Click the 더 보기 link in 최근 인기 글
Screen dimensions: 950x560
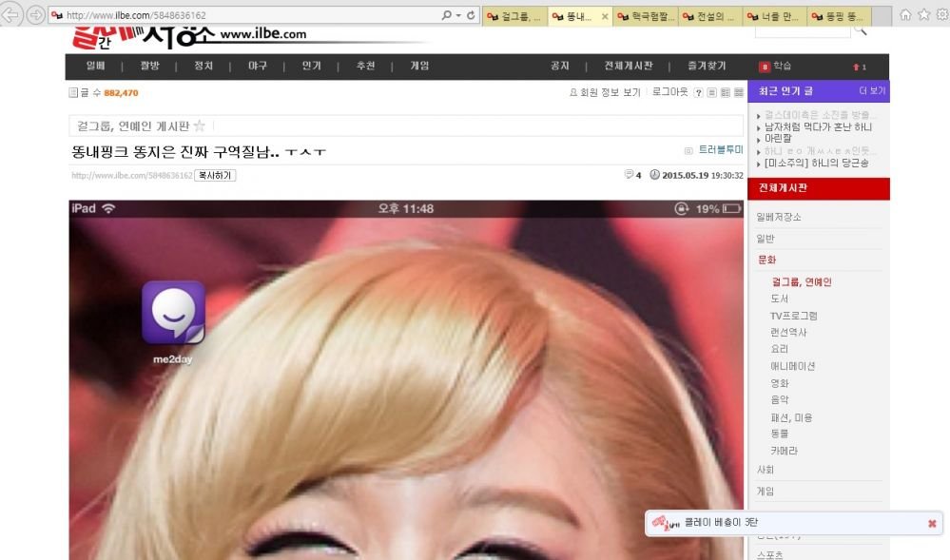[x=872, y=91]
